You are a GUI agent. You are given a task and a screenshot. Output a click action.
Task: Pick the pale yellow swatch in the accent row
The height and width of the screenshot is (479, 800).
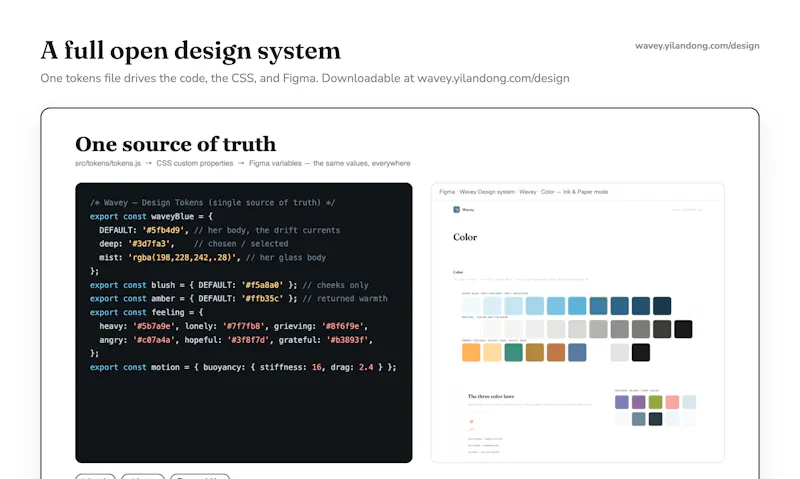492,352
